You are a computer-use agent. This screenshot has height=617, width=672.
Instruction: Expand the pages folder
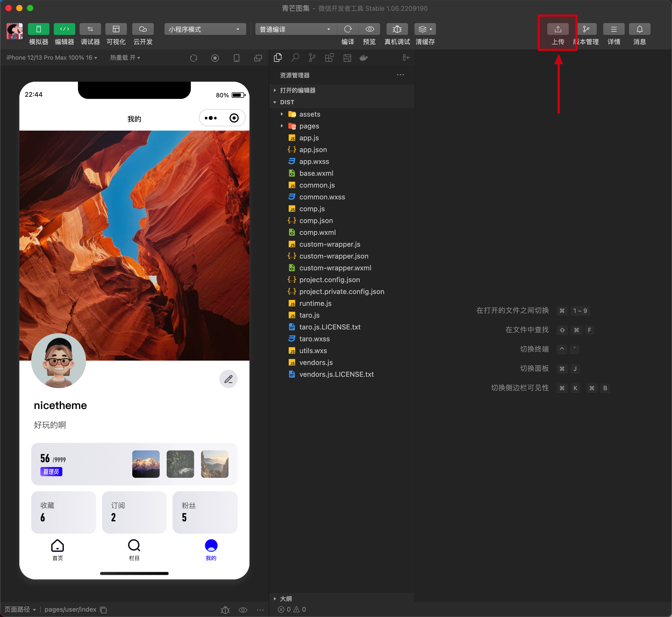click(x=342, y=126)
